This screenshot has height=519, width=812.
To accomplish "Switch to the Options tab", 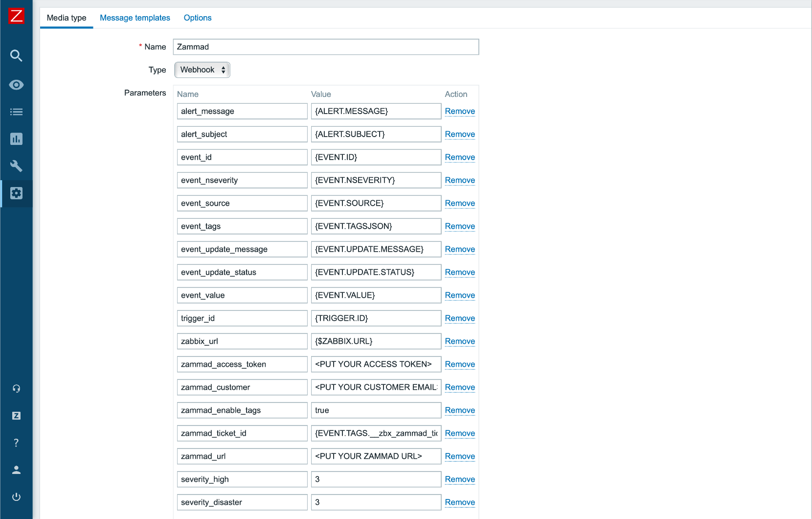I will (198, 18).
